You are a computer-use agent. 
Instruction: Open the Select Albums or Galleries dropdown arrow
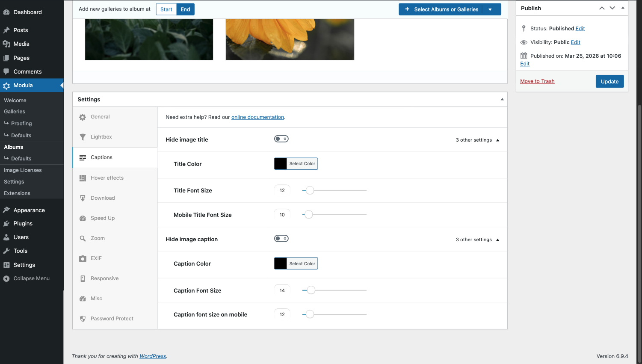490,9
